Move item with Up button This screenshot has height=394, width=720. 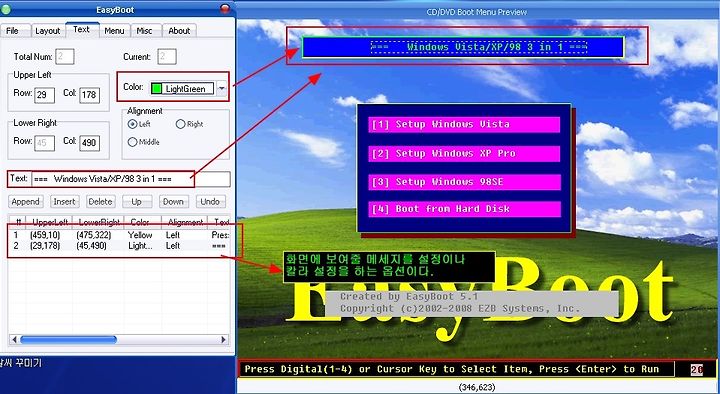click(137, 202)
